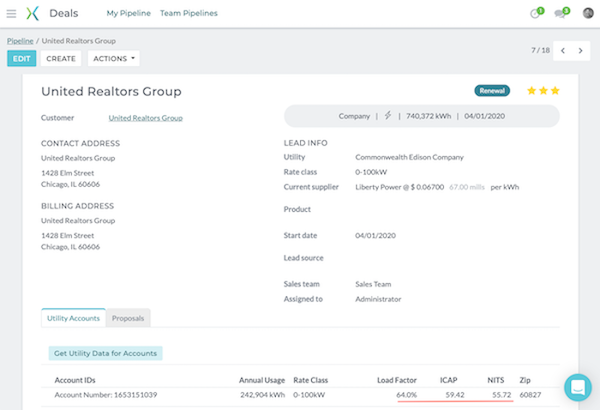Viewport: 600px width, 410px height.
Task: Select the Utility Accounts tab
Action: point(73,318)
